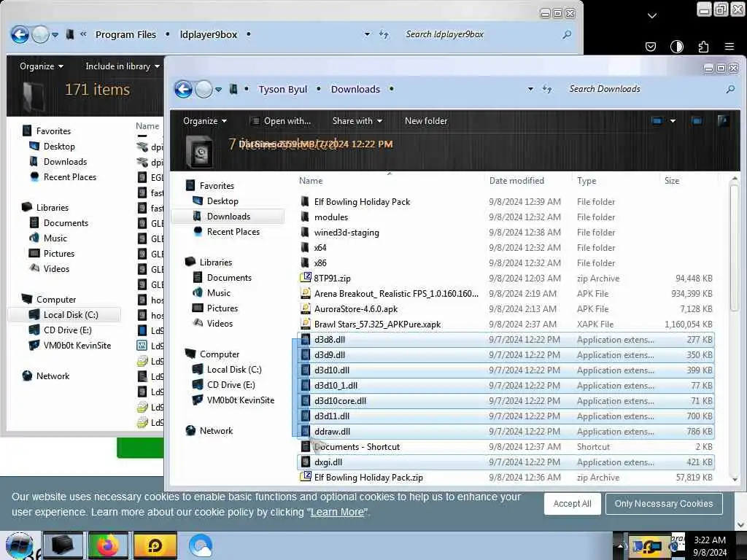Select Brawl Stars_57.325_APKPure.xapk
The image size is (747, 560).
[x=377, y=324]
